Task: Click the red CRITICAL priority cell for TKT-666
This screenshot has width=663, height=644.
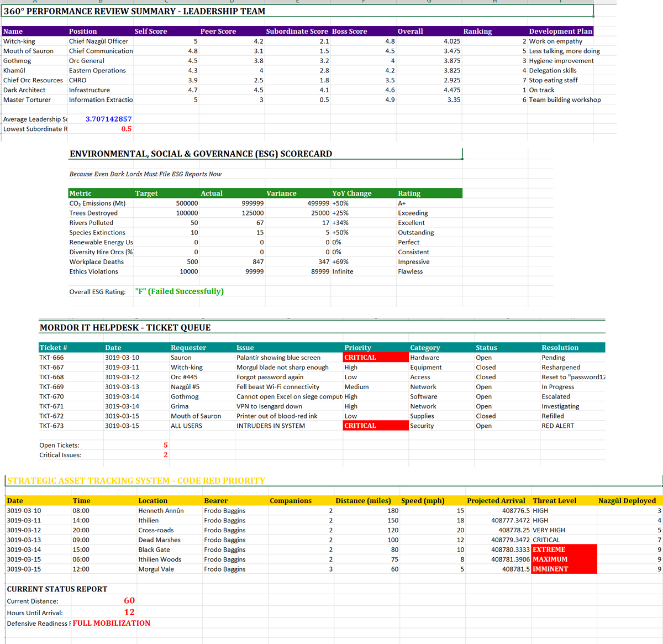Action: point(376,358)
